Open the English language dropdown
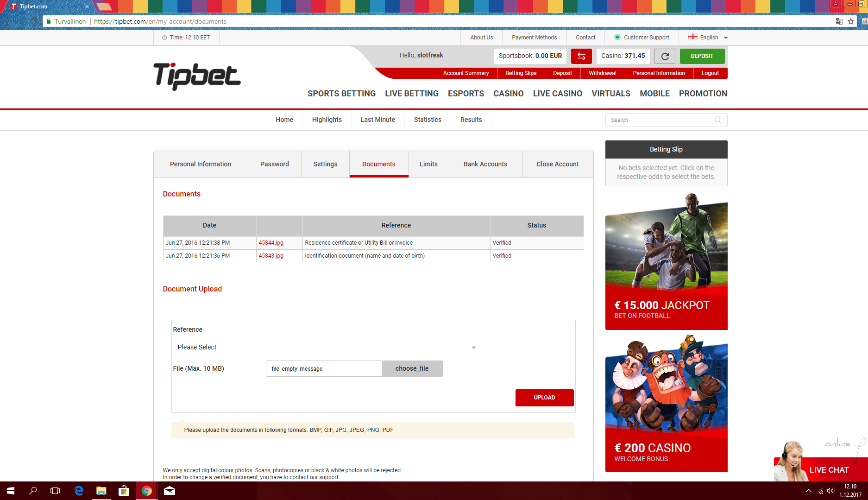This screenshot has height=500, width=868. point(708,38)
